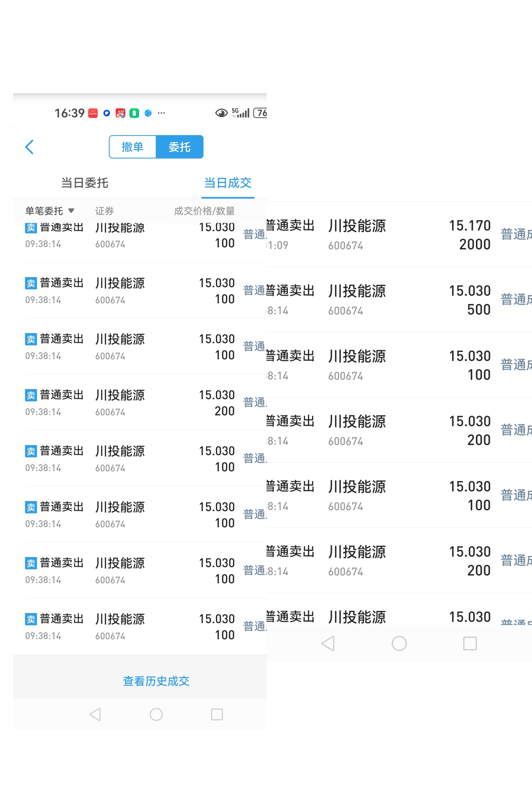Viewport: 532px width, 799px height.
Task: Tap the 证券 column header
Action: click(104, 211)
